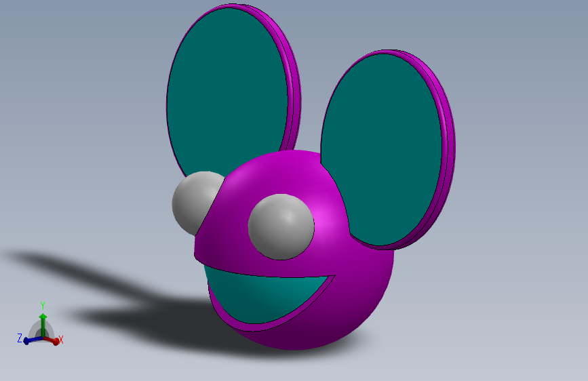The height and width of the screenshot is (381, 588).
Task: Select the gray eye sphere on the front of the head
Action: 281,227
